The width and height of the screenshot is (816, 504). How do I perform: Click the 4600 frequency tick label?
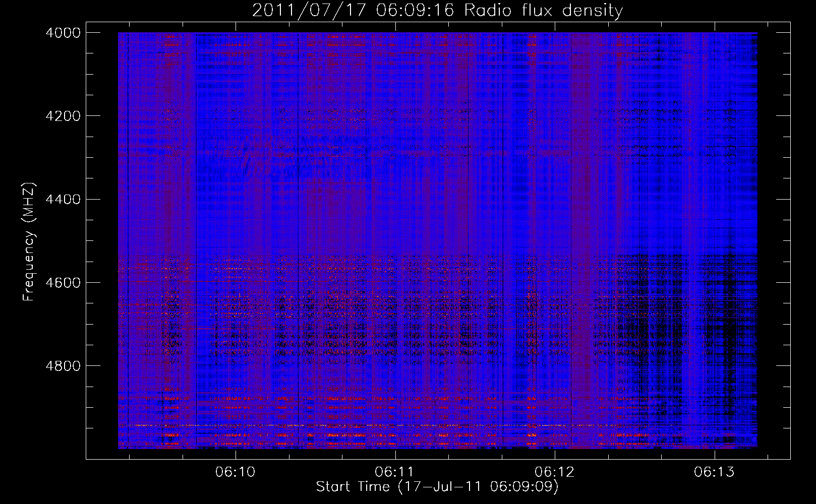tap(63, 283)
